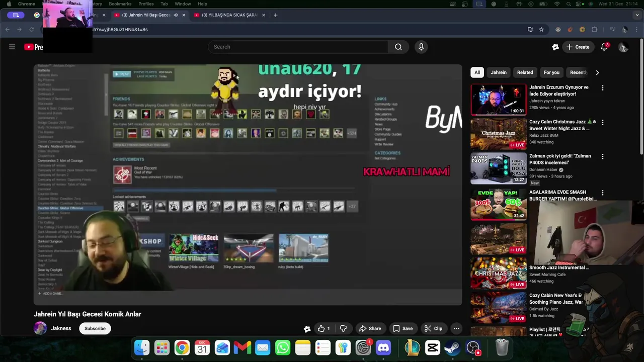Open CapCut from the dock
Viewport: 644px width, 362px height.
(x=432, y=347)
